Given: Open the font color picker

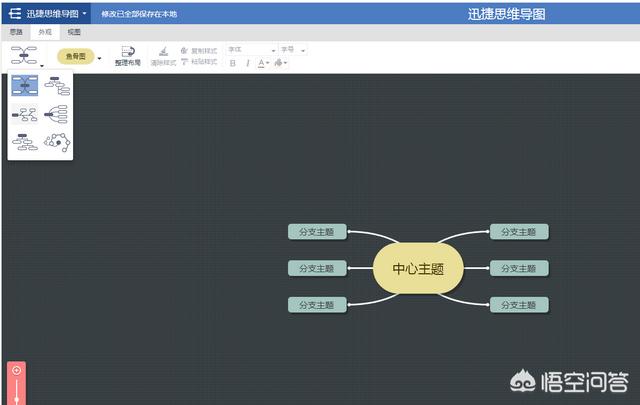Looking at the screenshot, I should click(263, 63).
